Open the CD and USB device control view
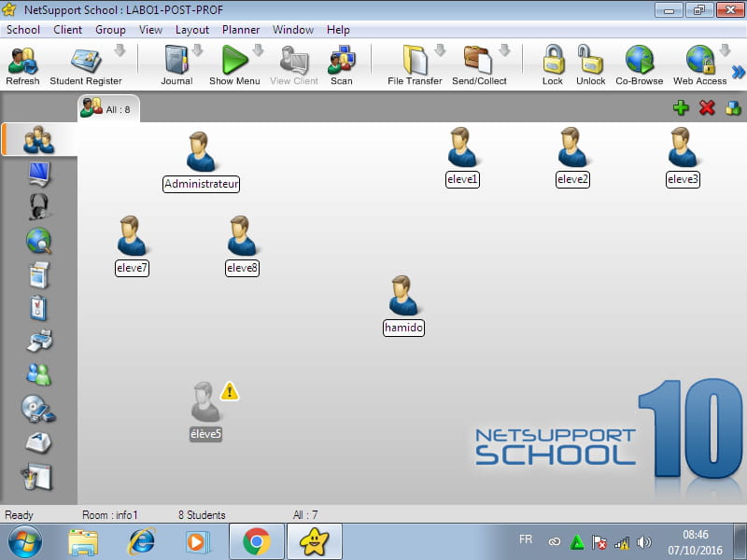Viewport: 747px width, 560px height. [x=39, y=409]
